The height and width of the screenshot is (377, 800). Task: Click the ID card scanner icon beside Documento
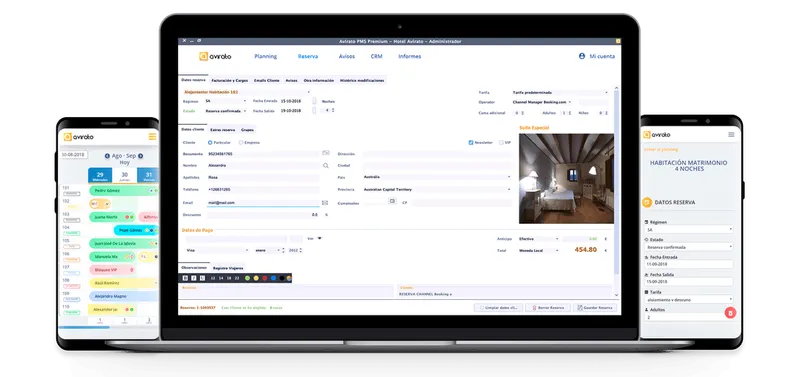[326, 153]
